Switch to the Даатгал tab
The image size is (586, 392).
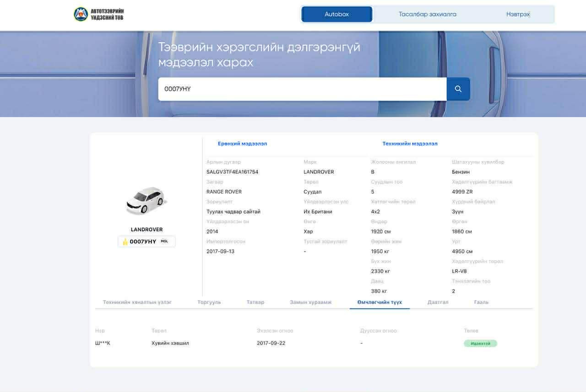438,302
